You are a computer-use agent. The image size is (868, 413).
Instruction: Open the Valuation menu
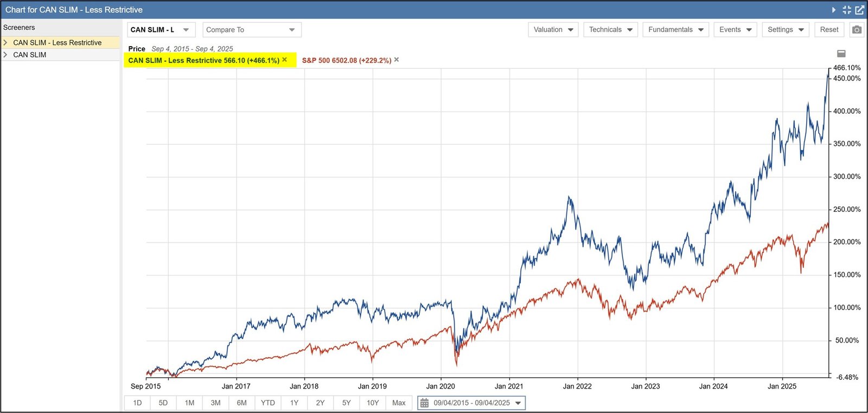[553, 30]
